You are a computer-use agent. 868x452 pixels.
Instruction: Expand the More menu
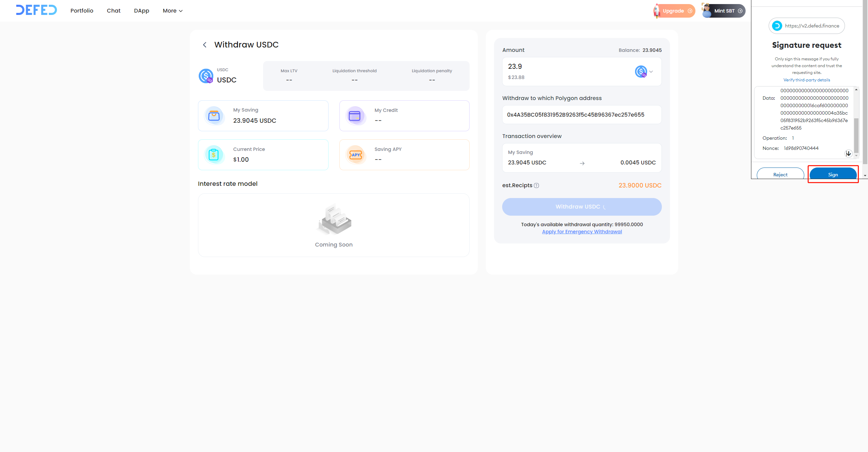[173, 11]
